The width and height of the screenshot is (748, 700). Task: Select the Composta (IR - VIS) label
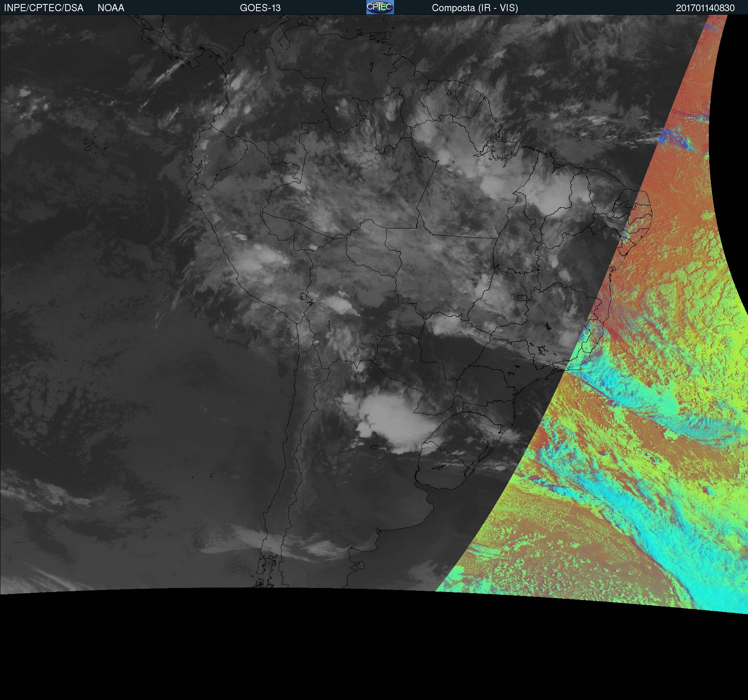coord(475,8)
